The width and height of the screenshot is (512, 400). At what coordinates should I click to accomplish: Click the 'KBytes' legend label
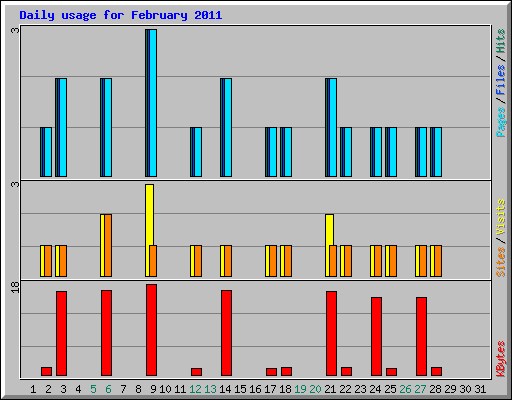point(501,359)
